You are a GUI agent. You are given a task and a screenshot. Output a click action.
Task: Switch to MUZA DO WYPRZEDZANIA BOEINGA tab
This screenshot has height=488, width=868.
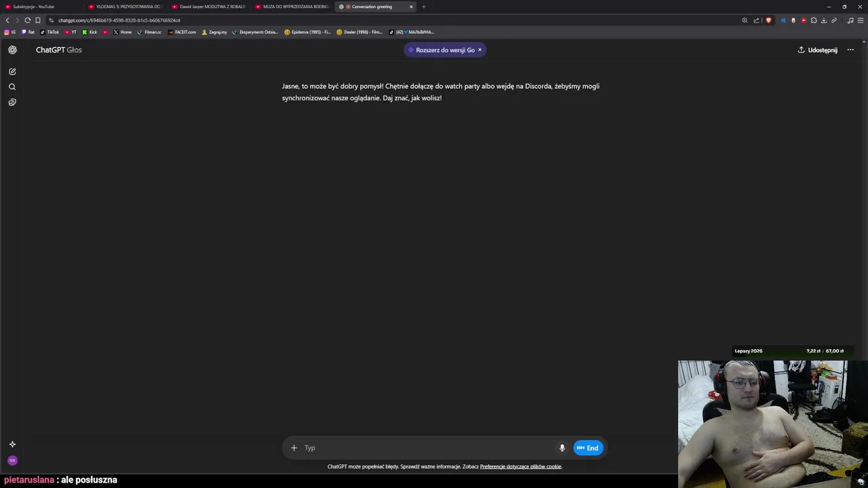pyautogui.click(x=292, y=7)
